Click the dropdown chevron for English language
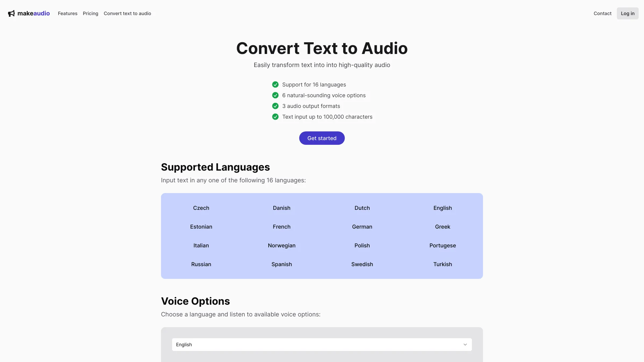The height and width of the screenshot is (362, 644). tap(465, 344)
